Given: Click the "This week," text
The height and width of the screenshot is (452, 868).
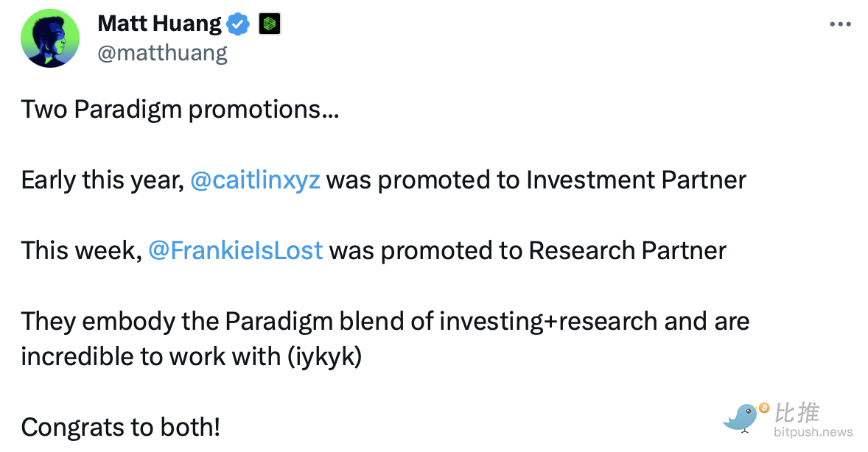Looking at the screenshot, I should pyautogui.click(x=81, y=251).
